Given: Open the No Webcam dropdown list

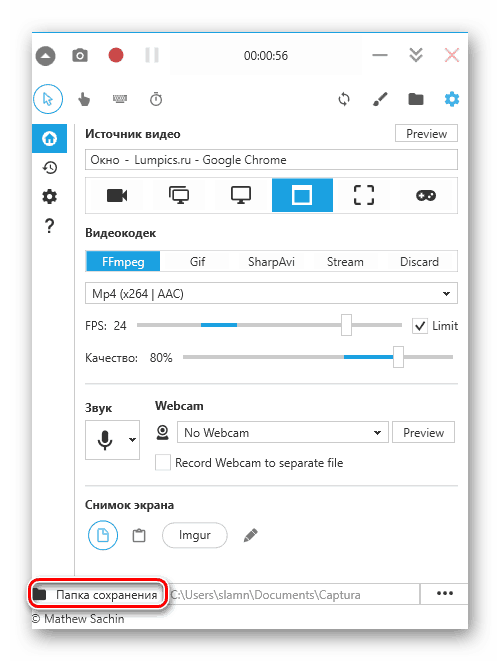Looking at the screenshot, I should (282, 432).
